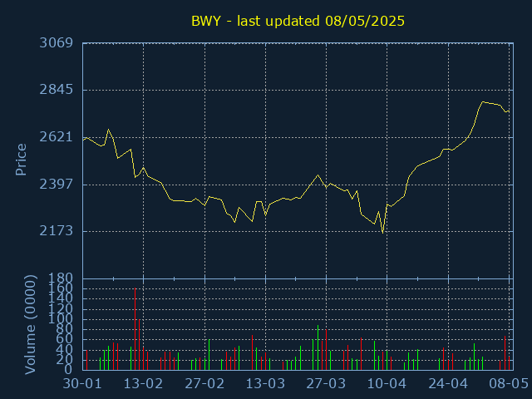The image size is (532, 399).
Task: Select the 2845 price axis label
Action: [57, 90]
